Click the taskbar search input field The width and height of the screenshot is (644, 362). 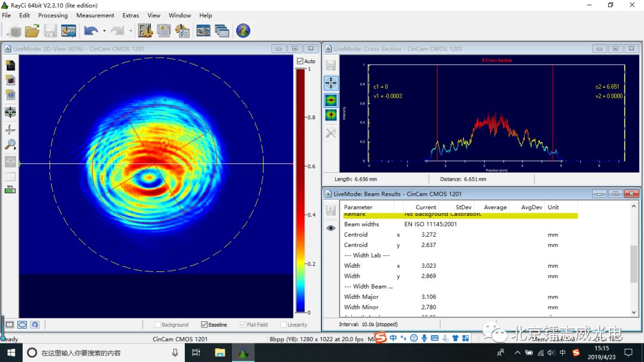pyautogui.click(x=103, y=352)
